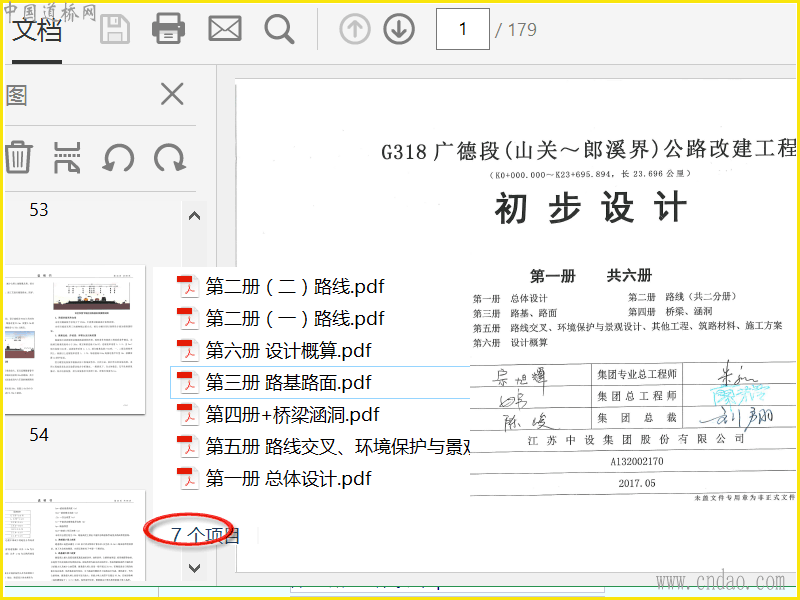Screen dimensions: 800x600
Task: Click the 初步设计 title in document
Action: (591, 208)
